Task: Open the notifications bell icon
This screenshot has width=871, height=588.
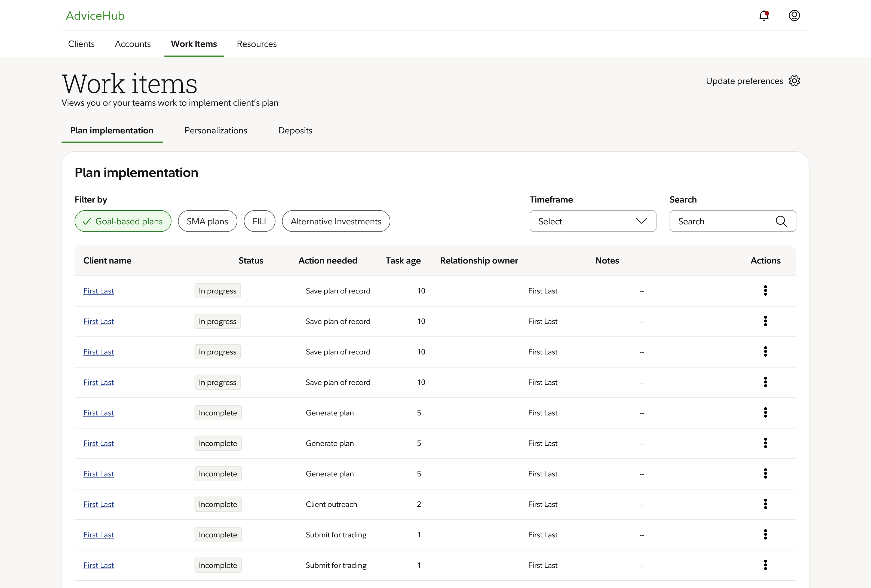Action: (764, 16)
